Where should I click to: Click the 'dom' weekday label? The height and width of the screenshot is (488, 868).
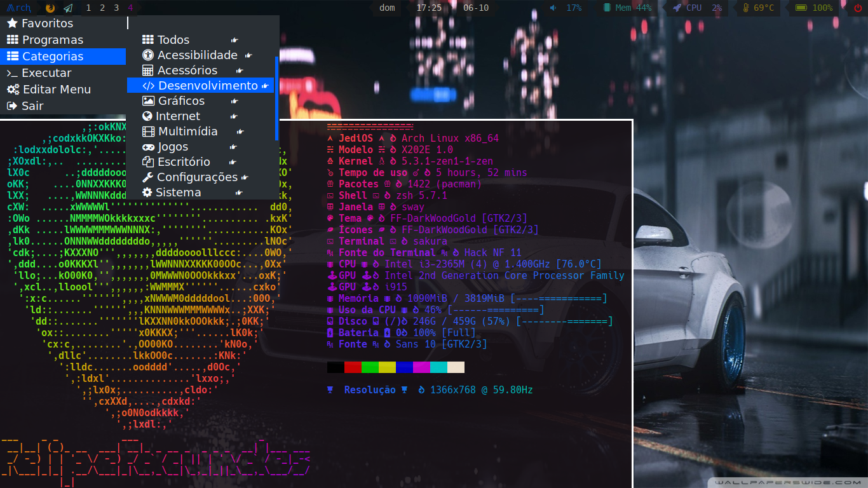(387, 8)
